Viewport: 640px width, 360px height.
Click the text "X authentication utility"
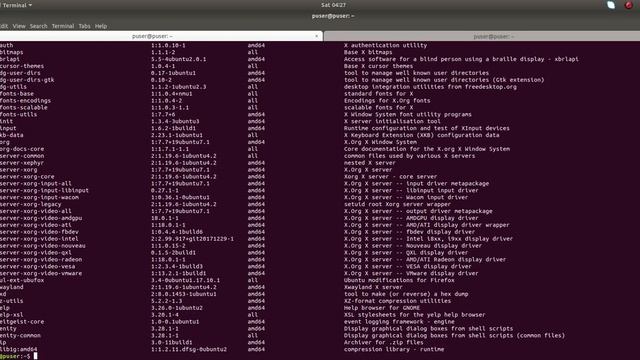[385, 45]
